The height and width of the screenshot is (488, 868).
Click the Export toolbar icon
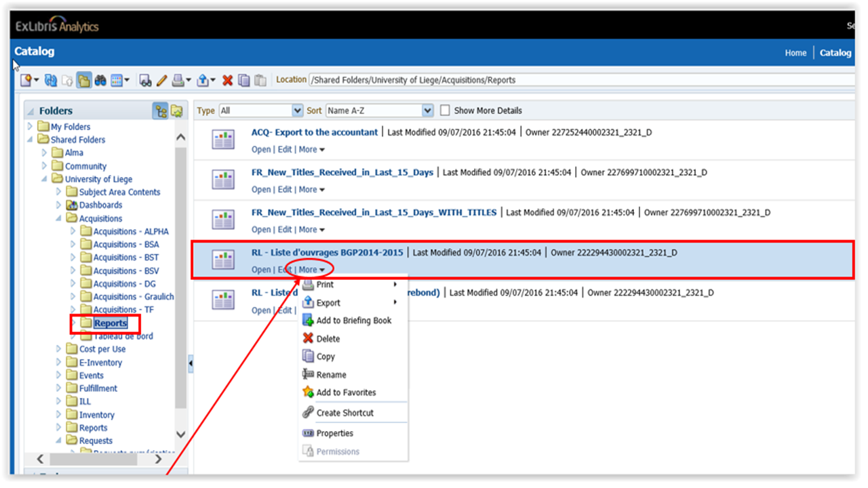pyautogui.click(x=202, y=80)
